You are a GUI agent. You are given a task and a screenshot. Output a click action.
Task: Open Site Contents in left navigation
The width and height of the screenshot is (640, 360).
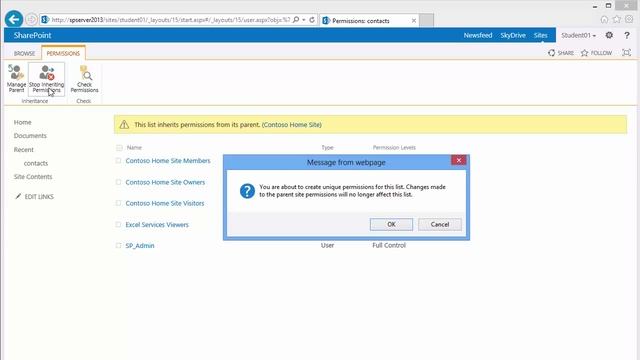(x=33, y=177)
